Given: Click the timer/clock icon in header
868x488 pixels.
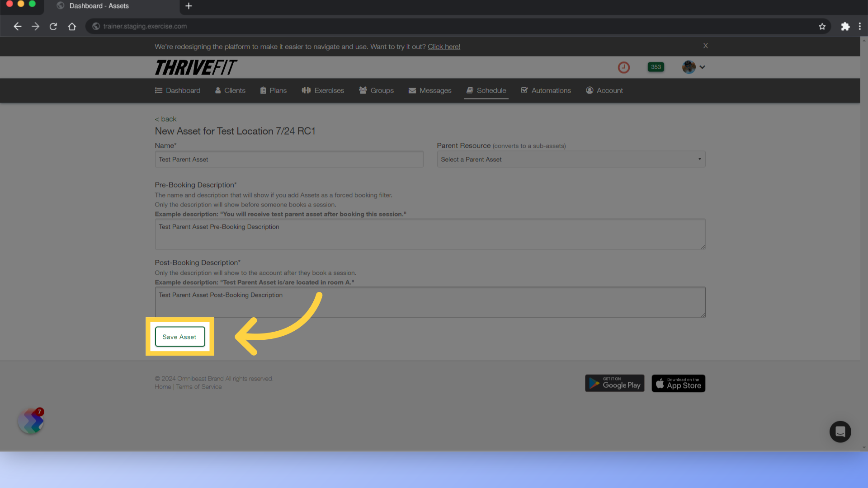Looking at the screenshot, I should tap(624, 67).
